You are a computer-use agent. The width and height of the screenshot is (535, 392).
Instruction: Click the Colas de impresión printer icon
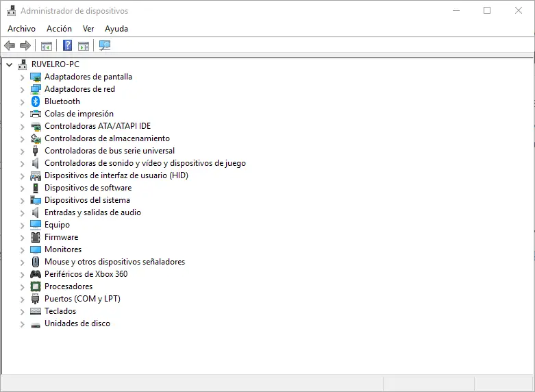coord(36,114)
